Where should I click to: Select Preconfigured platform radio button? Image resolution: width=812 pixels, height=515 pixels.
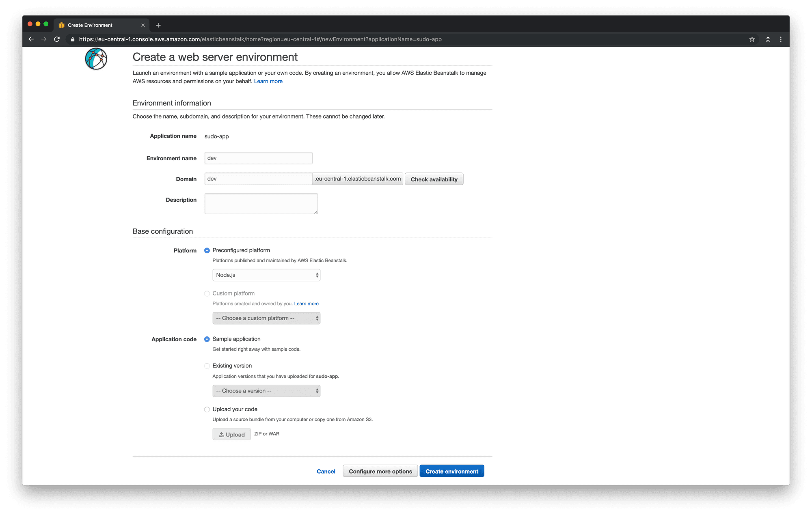point(207,250)
